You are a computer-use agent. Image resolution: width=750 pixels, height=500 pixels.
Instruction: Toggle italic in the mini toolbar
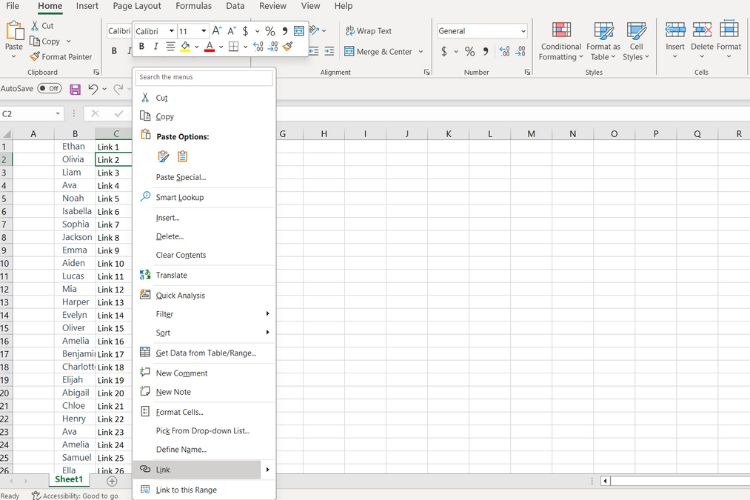pos(155,46)
